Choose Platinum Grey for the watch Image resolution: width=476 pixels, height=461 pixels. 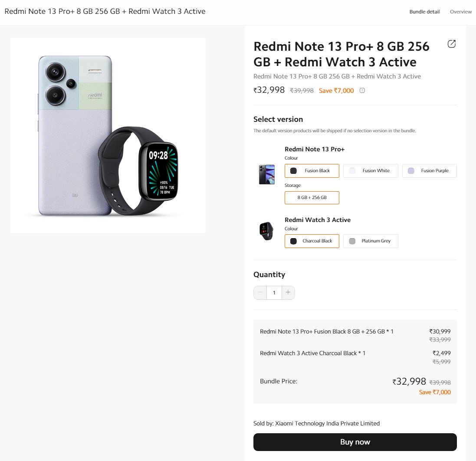pyautogui.click(x=371, y=241)
